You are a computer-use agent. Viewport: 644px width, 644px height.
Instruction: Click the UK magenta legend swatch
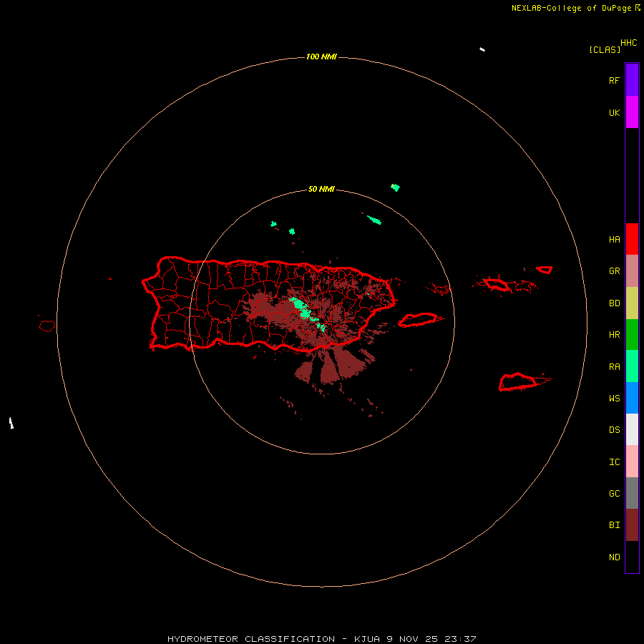632,112
